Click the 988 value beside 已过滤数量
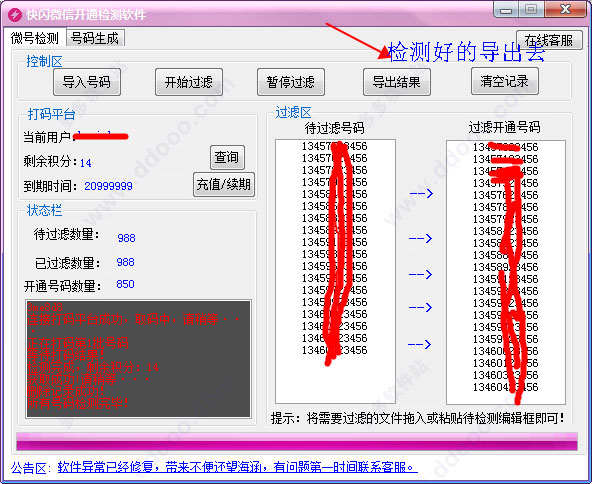The width and height of the screenshot is (592, 484). (125, 262)
